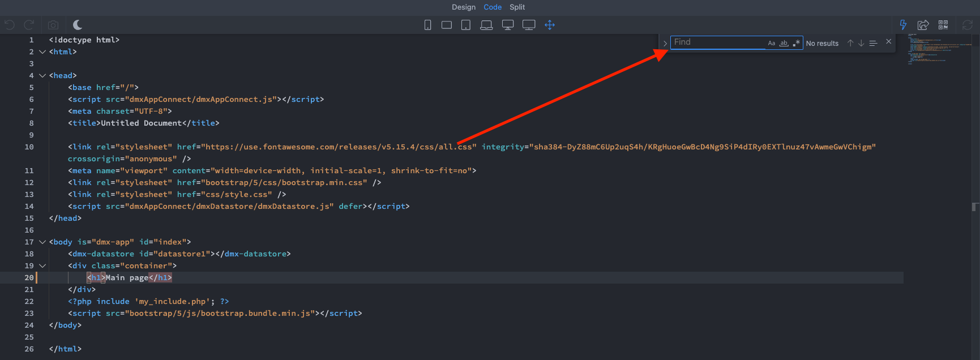Click line number 10 in gutter
The height and width of the screenshot is (360, 980).
29,147
